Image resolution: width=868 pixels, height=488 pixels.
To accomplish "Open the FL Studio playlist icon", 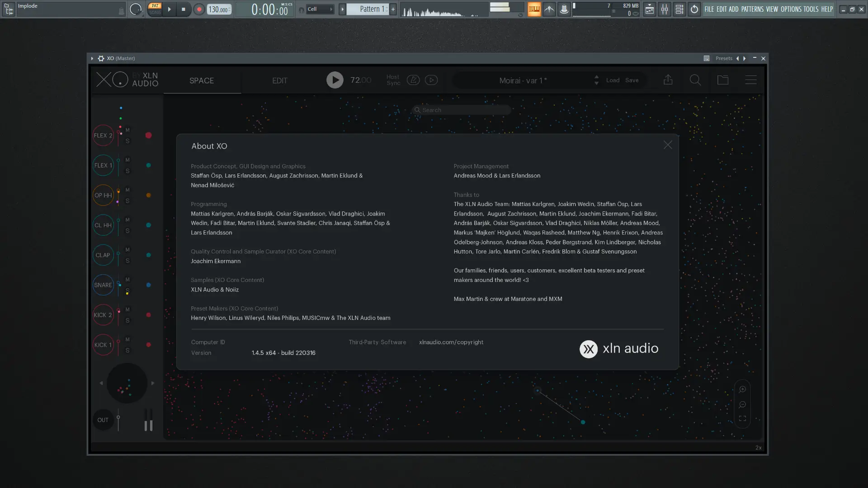I will [649, 9].
